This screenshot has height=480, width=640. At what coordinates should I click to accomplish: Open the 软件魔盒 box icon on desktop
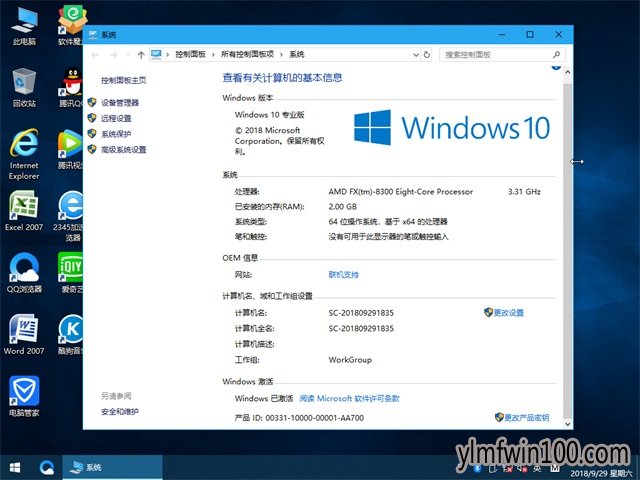pos(71,24)
